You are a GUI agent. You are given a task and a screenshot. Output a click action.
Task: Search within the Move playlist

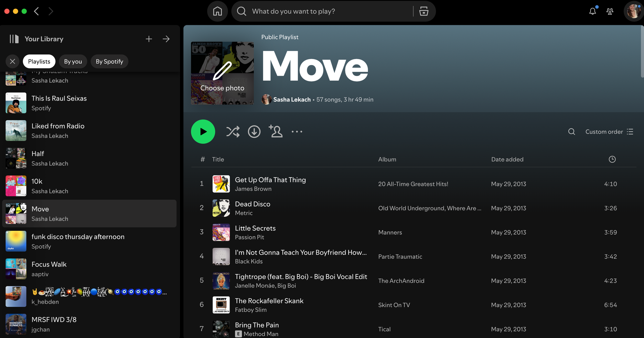click(572, 131)
